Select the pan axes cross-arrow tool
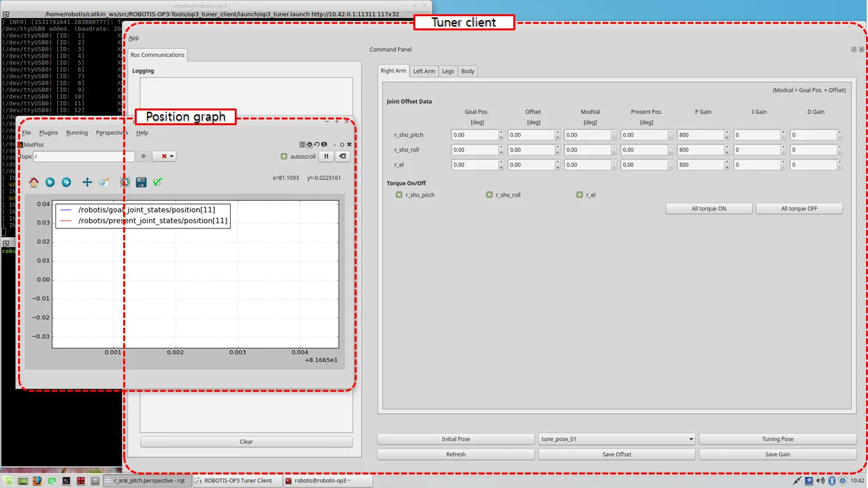 coord(87,183)
